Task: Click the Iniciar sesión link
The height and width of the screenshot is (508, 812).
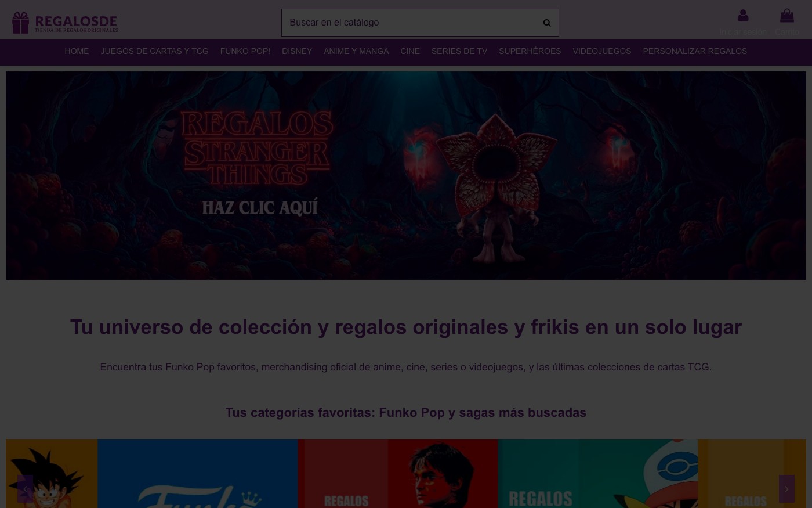Action: point(743,32)
